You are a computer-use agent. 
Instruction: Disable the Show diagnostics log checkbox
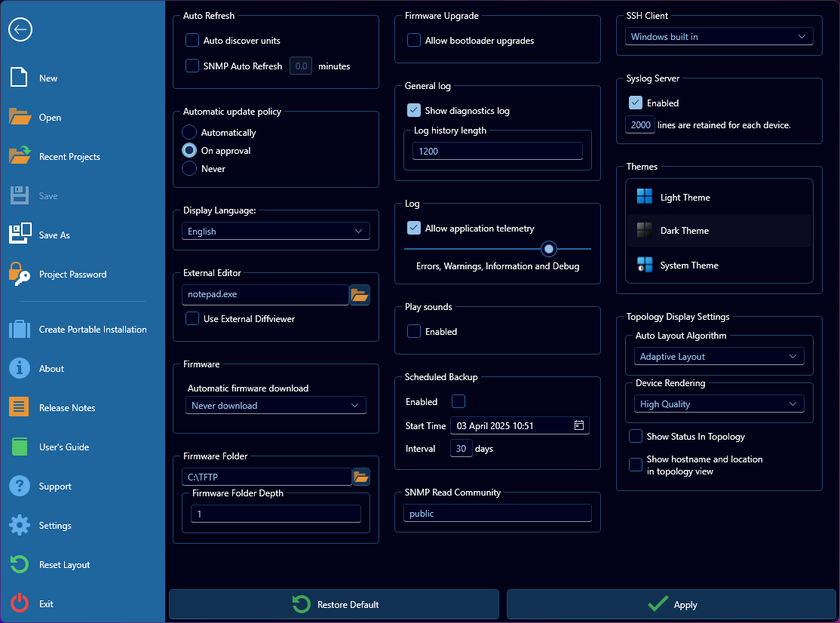click(413, 109)
